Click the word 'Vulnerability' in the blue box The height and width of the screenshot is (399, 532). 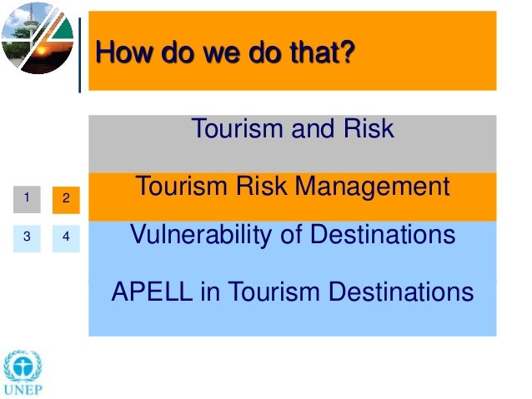[x=202, y=235]
